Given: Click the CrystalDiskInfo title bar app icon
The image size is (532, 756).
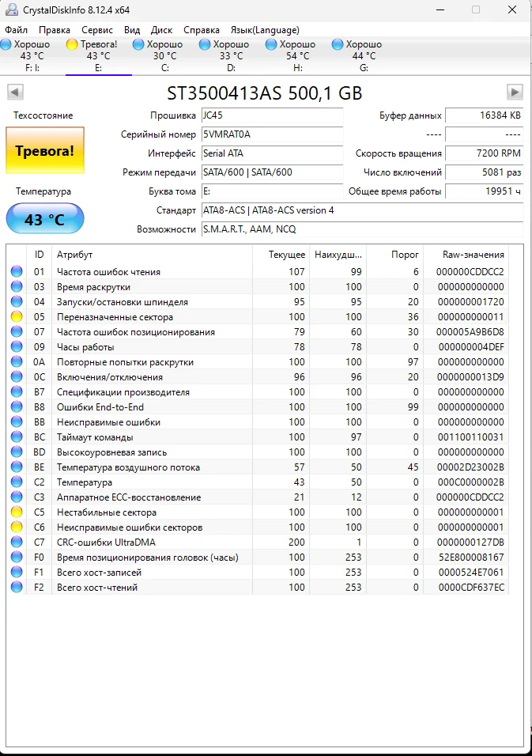Looking at the screenshot, I should pyautogui.click(x=12, y=9).
